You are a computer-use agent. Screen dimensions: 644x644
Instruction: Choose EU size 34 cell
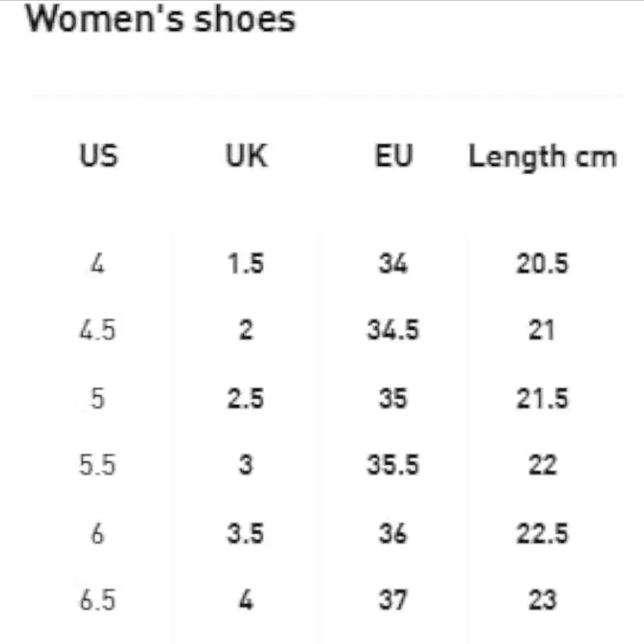[393, 263]
